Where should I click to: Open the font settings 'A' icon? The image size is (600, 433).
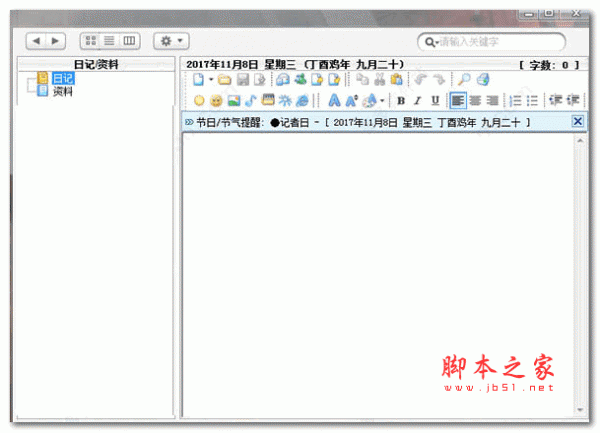pos(334,101)
